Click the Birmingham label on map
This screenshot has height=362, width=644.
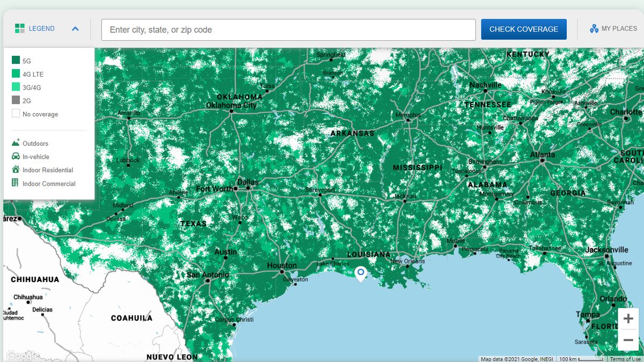[485, 161]
